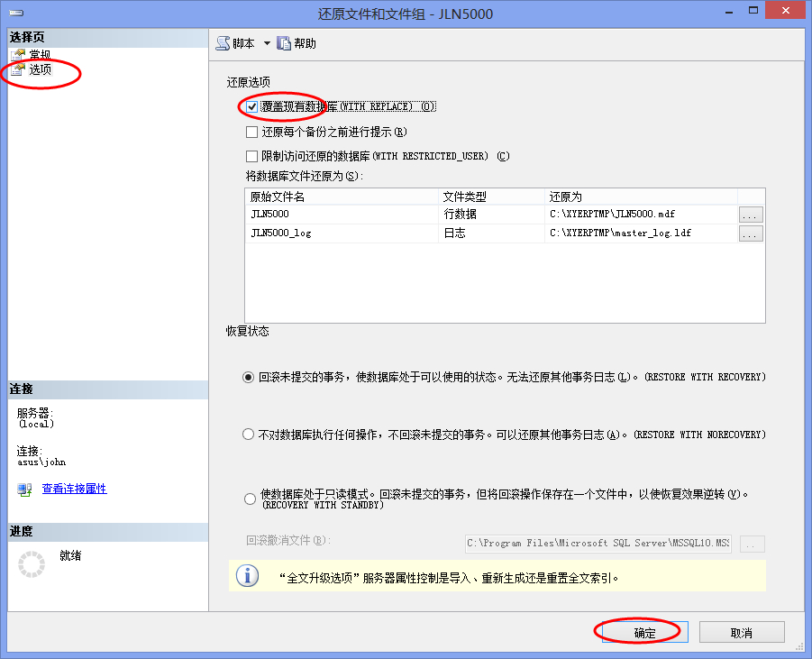Enable 限制访问还原的数据库 RESTRICTED_USER checkbox
Screen dimensions: 812x659
[x=252, y=156]
